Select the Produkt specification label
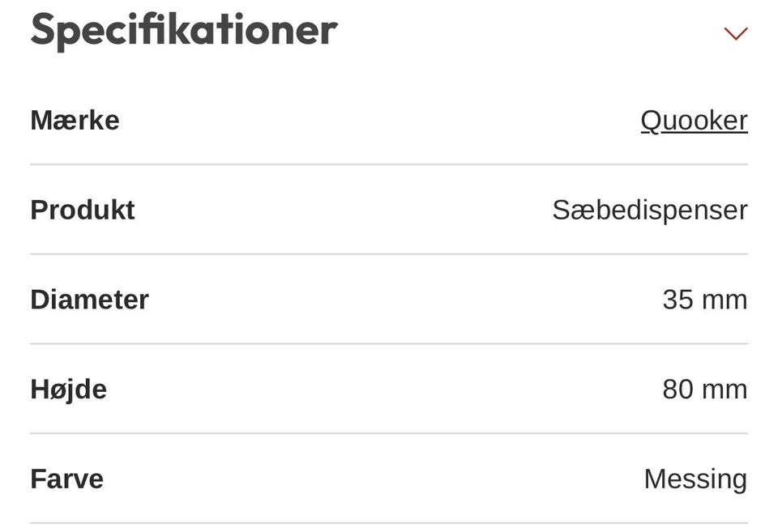Image resolution: width=778 pixels, height=532 pixels. [82, 210]
